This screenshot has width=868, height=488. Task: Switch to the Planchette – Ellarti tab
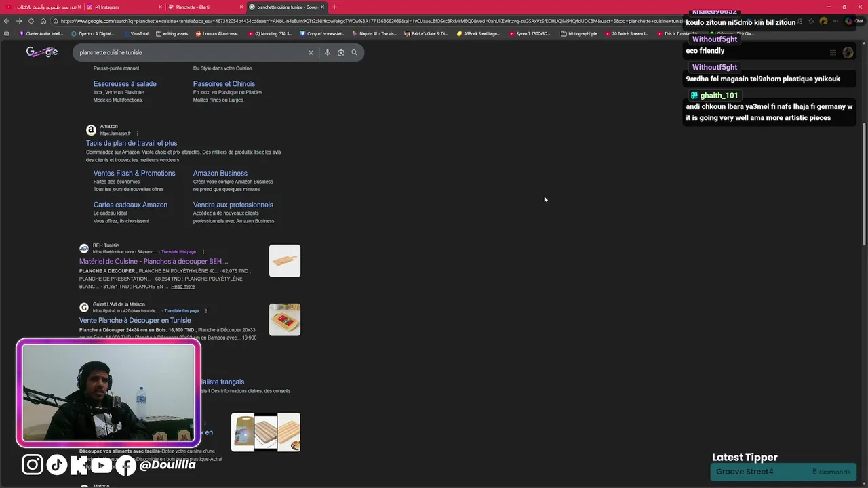coord(205,7)
